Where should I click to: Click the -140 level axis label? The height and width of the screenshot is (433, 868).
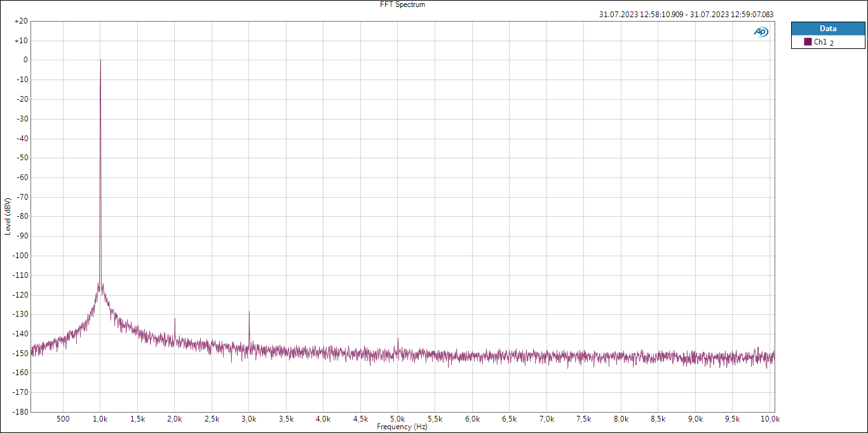[x=20, y=334]
